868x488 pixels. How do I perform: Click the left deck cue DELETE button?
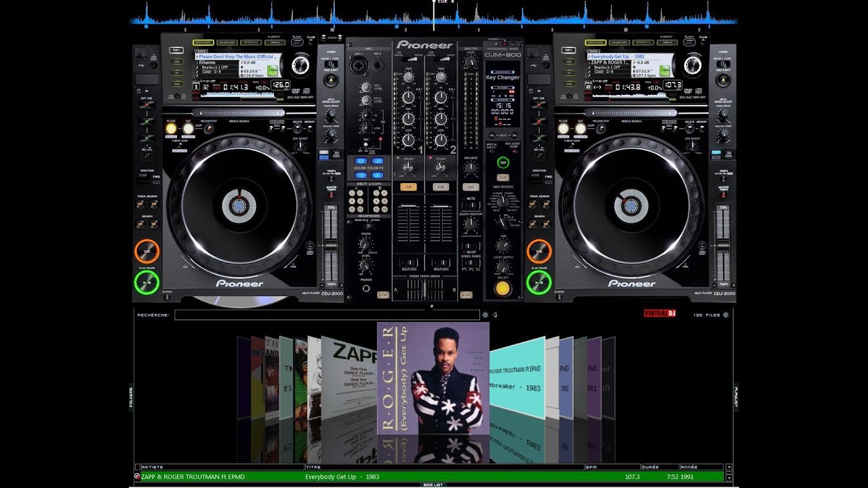click(x=296, y=128)
